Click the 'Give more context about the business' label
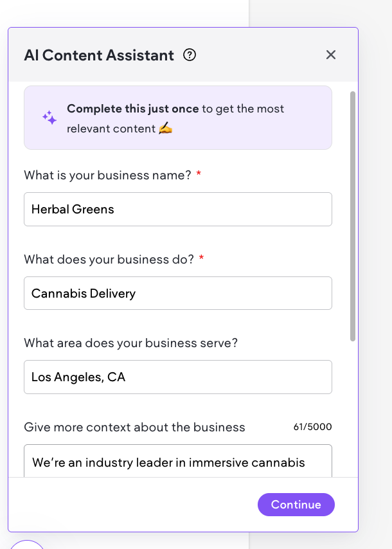The image size is (392, 549). 134,428
